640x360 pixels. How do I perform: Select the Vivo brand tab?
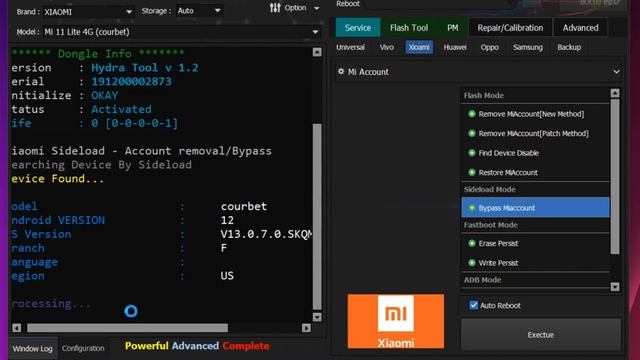pyautogui.click(x=387, y=47)
